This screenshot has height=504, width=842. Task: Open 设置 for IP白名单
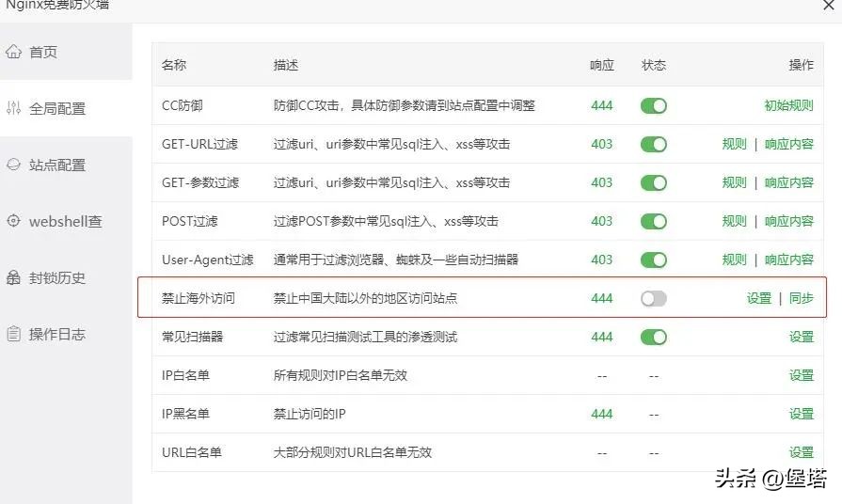[x=802, y=375]
